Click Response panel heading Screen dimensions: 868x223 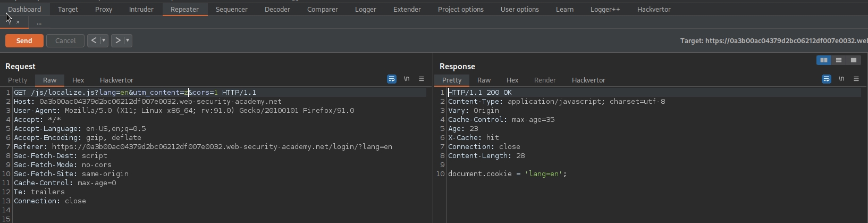[x=457, y=66]
